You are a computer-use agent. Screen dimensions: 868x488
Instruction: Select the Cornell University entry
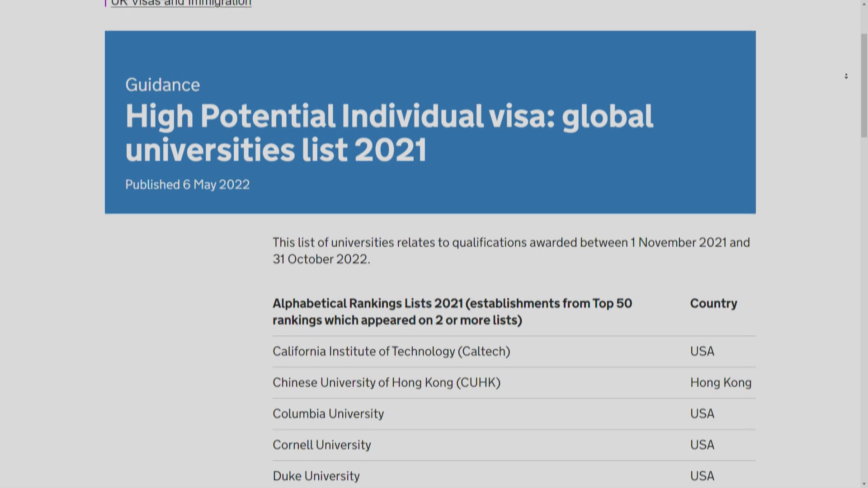coord(321,445)
